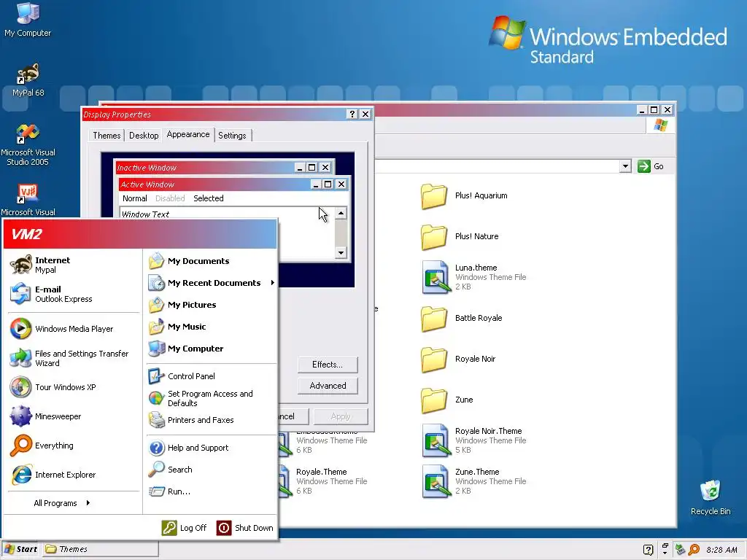Click Shut Down button
The height and width of the screenshot is (560, 747).
[x=245, y=528]
